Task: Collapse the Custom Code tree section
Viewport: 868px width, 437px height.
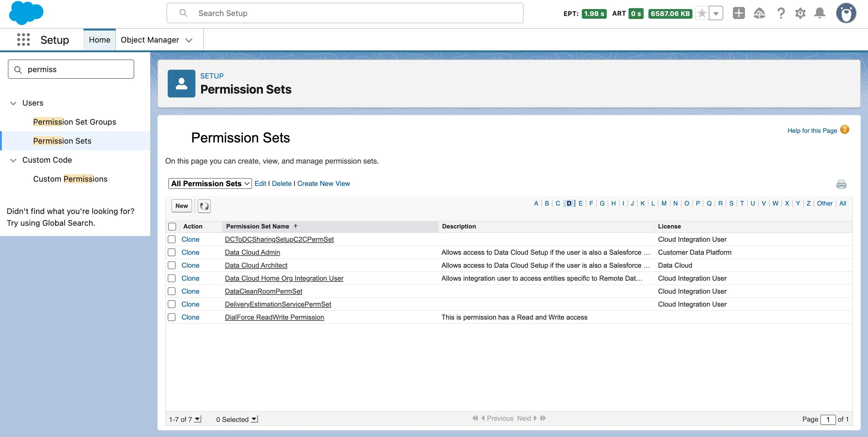Action: coord(14,160)
